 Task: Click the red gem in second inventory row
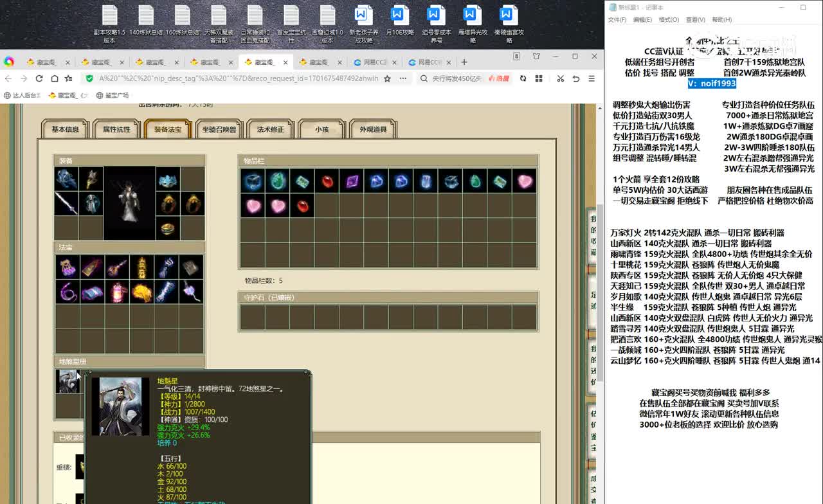[x=302, y=206]
